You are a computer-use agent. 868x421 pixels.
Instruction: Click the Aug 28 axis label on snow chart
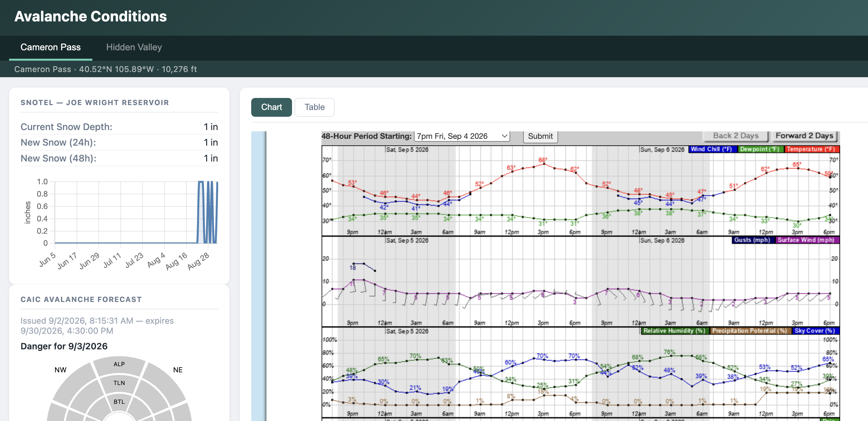click(198, 261)
